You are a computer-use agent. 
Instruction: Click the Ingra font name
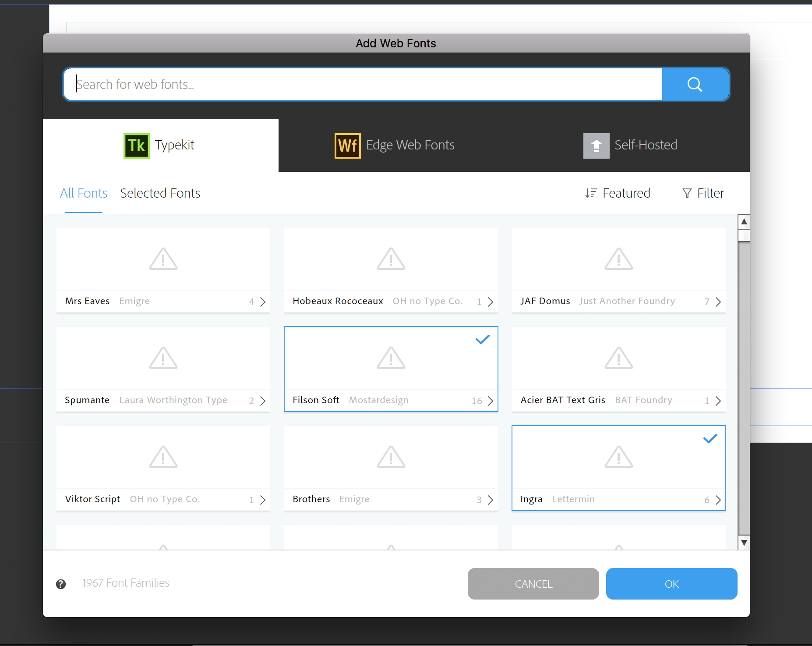(531, 499)
